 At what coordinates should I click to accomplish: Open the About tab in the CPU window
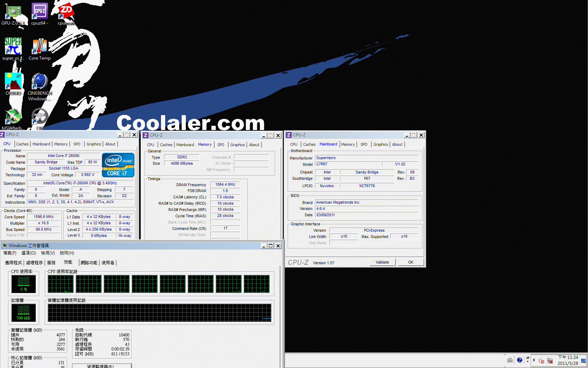[x=110, y=144]
